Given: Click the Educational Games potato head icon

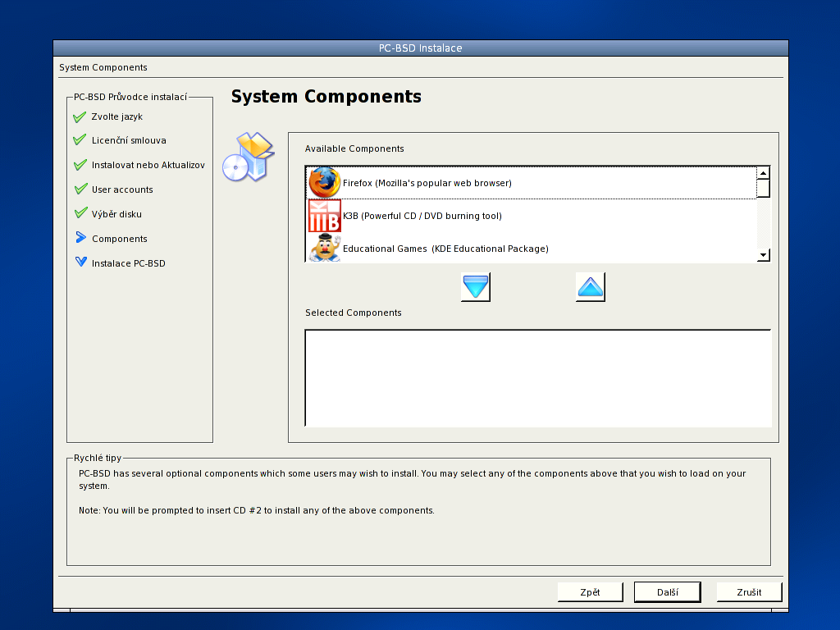Looking at the screenshot, I should 324,248.
